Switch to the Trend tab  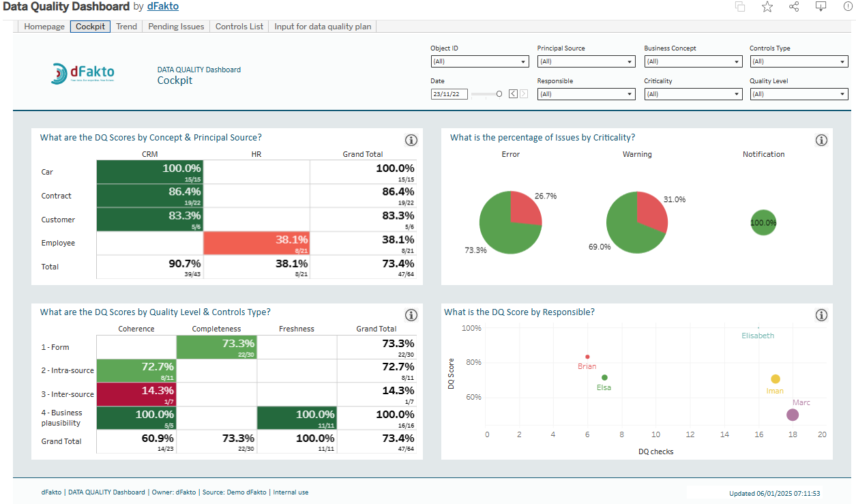126,27
